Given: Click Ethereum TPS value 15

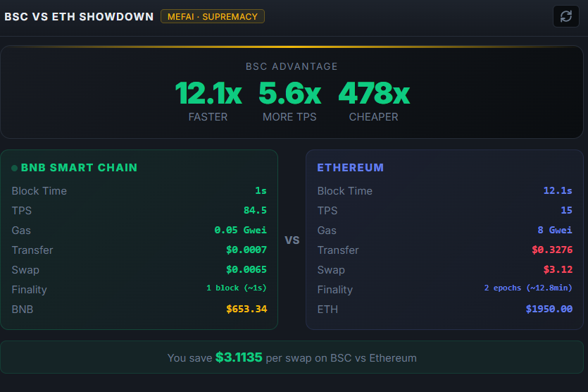Looking at the screenshot, I should pos(567,210).
